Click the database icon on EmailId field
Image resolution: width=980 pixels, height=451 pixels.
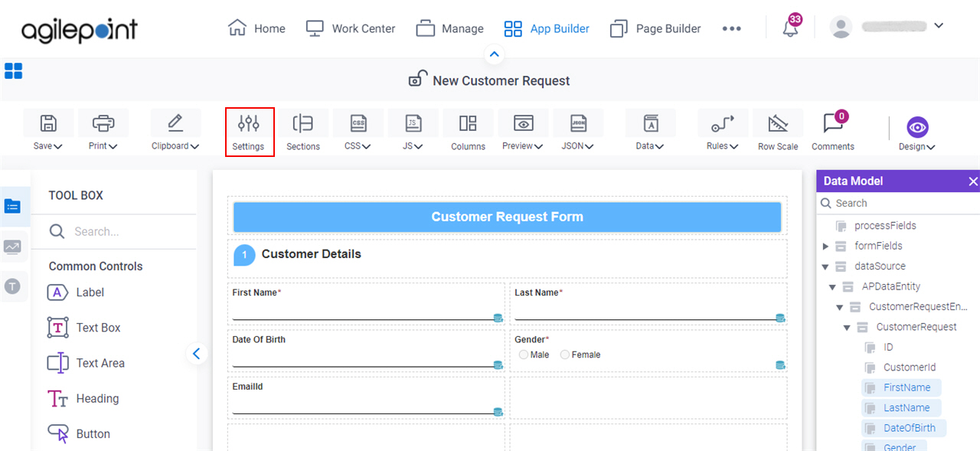click(x=498, y=412)
